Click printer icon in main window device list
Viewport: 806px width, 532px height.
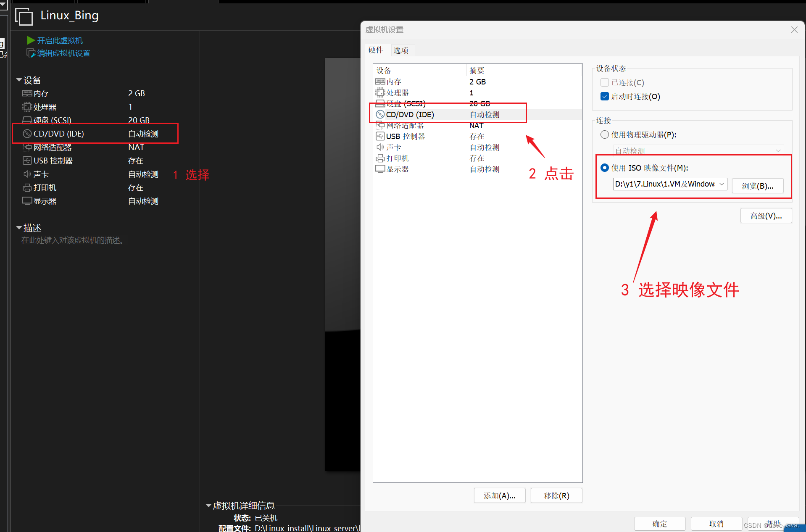(x=27, y=187)
